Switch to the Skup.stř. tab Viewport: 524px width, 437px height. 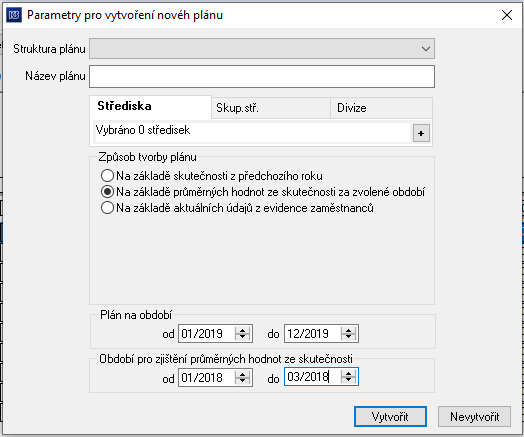pos(271,108)
